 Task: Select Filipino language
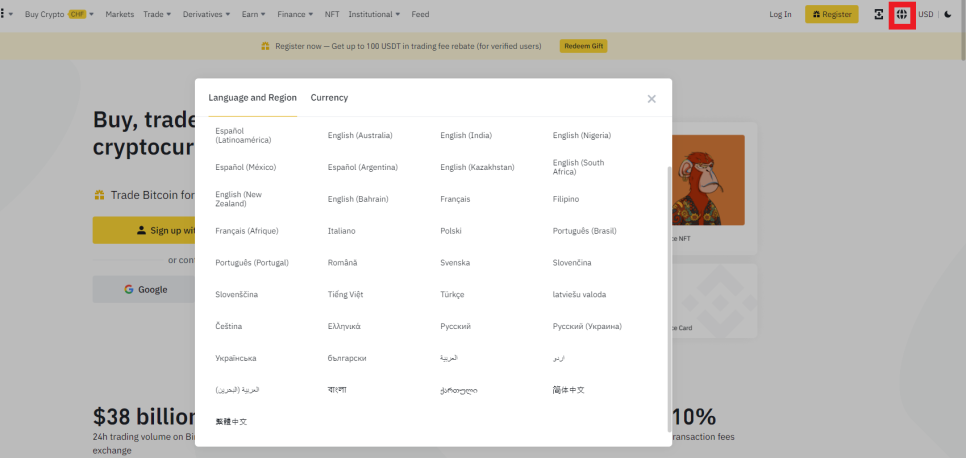(x=566, y=199)
